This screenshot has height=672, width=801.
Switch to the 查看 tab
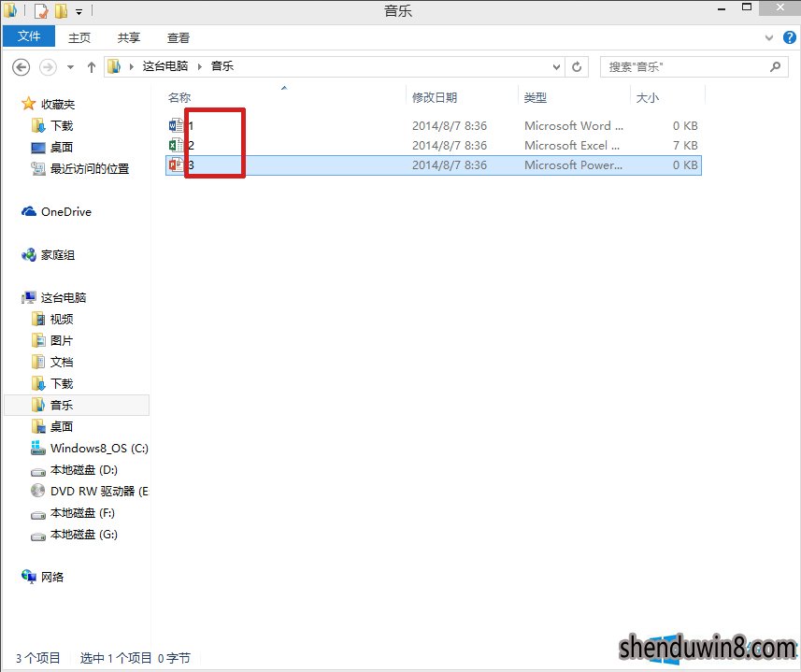pos(179,37)
